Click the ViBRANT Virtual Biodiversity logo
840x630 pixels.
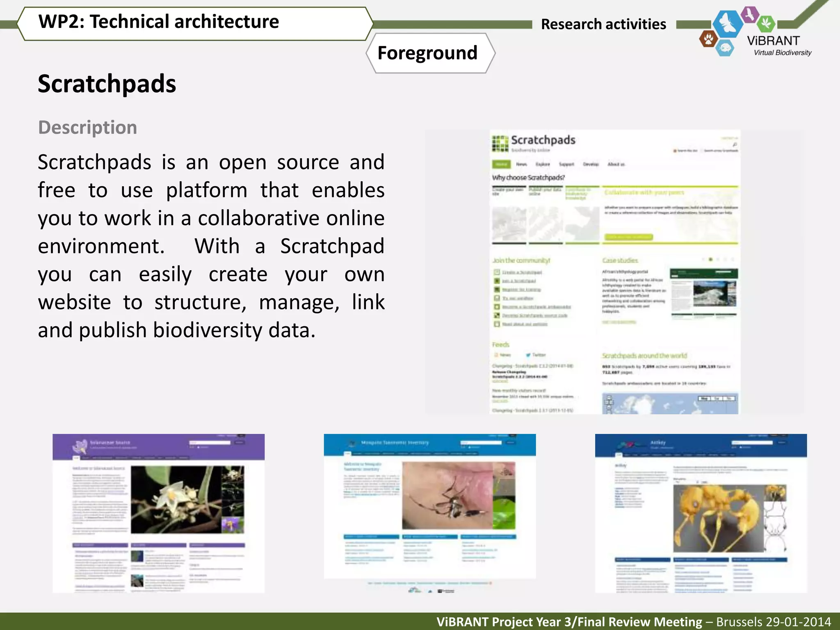[756, 32]
